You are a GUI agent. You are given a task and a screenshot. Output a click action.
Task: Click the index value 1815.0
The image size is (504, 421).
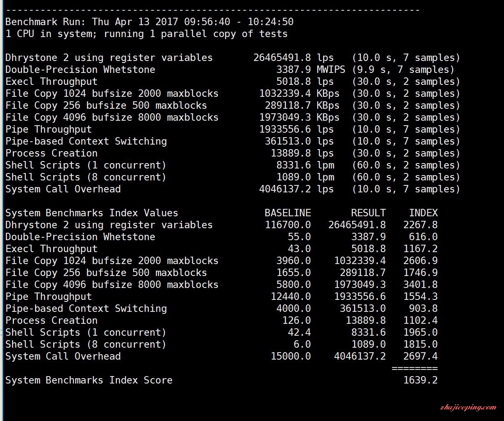pyautogui.click(x=421, y=344)
